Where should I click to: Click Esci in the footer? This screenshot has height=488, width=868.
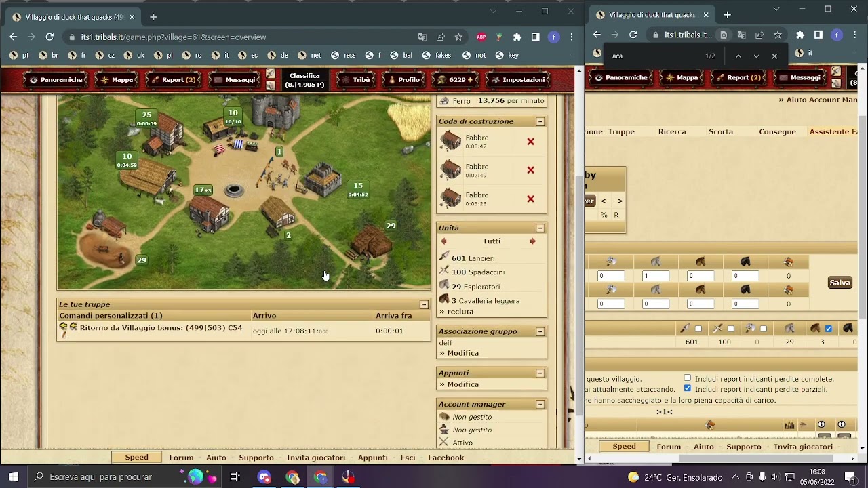pos(408,457)
